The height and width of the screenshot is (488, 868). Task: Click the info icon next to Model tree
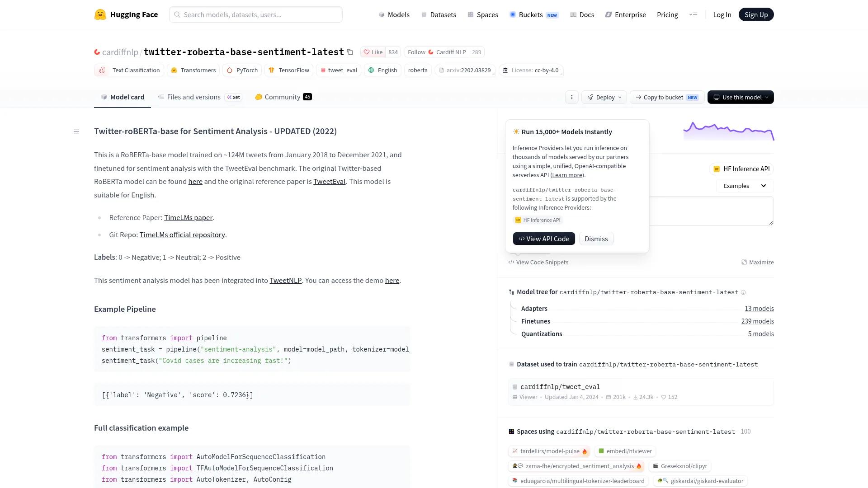[743, 292]
